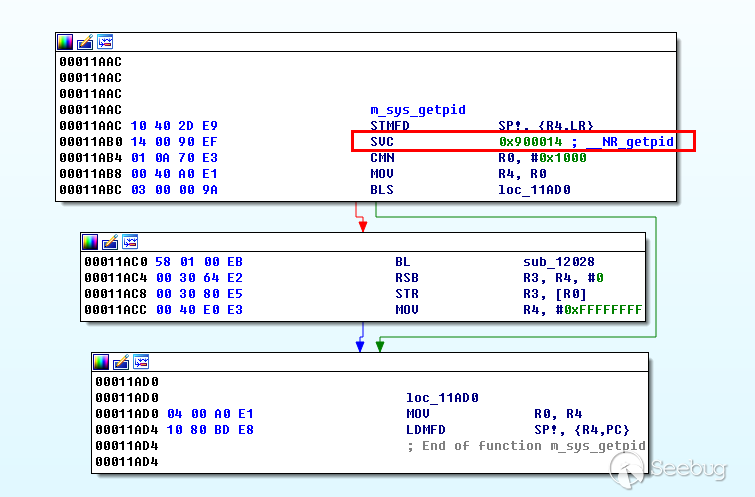
Task: Click opcode bytes 14 00 90 EF
Action: click(x=174, y=142)
